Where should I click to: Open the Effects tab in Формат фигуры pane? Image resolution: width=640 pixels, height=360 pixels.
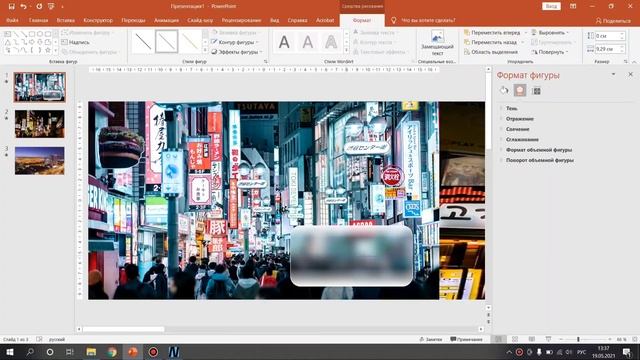[520, 91]
